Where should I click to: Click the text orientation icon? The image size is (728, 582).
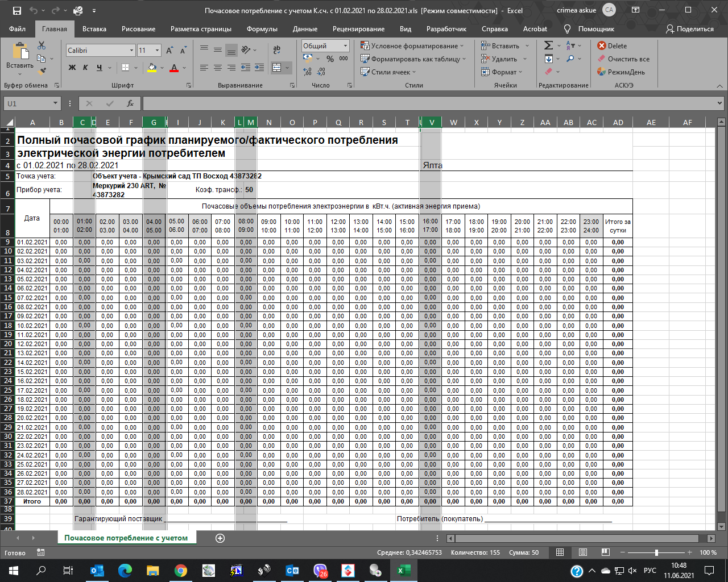pos(246,50)
